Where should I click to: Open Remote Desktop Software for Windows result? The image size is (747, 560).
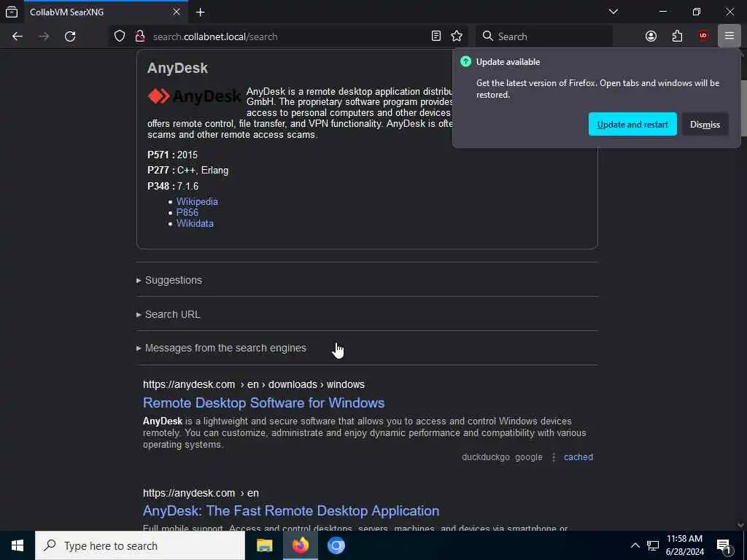click(263, 402)
